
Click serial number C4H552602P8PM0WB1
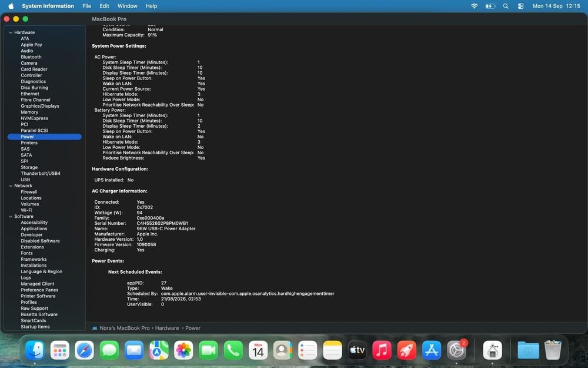click(162, 223)
